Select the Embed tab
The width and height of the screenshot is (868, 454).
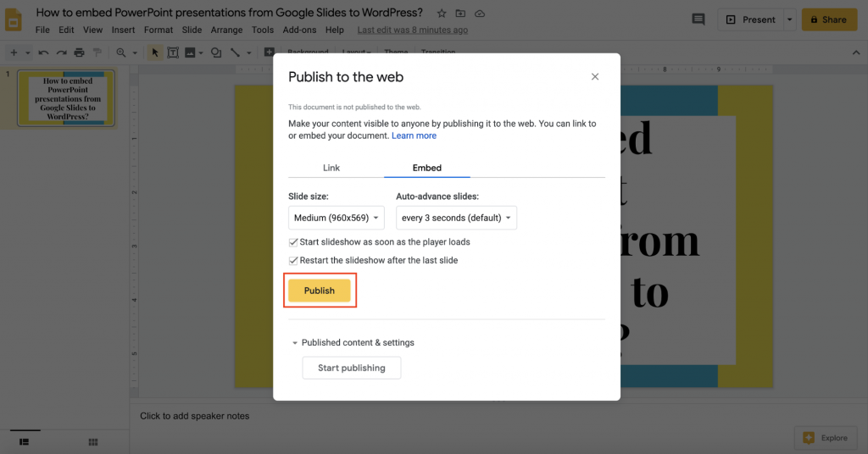click(427, 168)
